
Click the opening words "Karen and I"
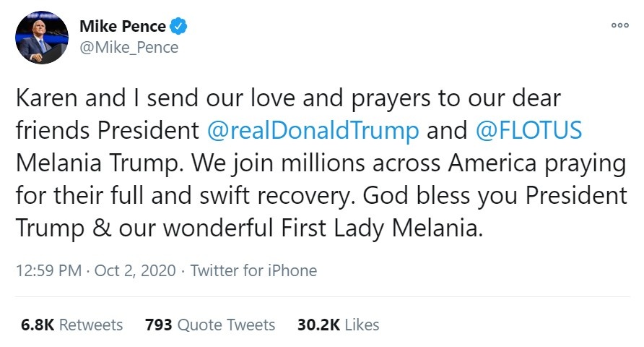click(66, 98)
